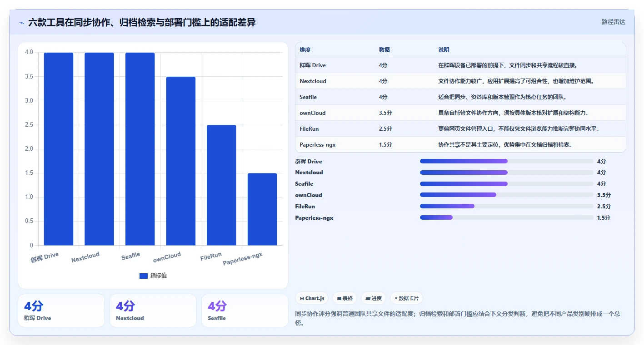Click the 数据 column header
This screenshot has width=644, height=345.
pyautogui.click(x=384, y=49)
